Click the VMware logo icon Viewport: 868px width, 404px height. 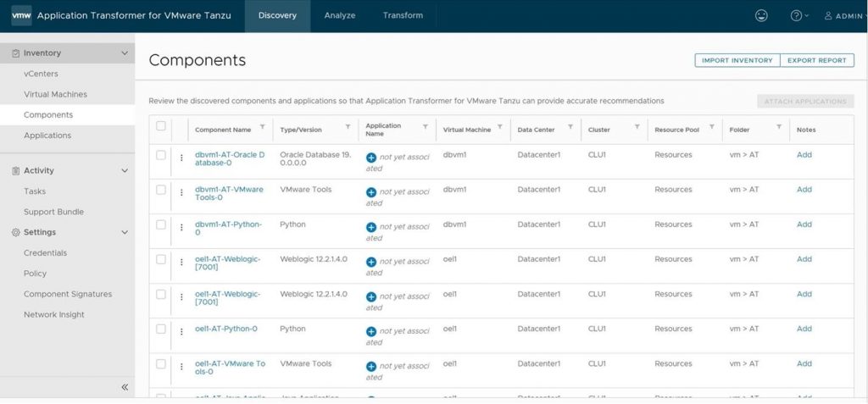[21, 15]
